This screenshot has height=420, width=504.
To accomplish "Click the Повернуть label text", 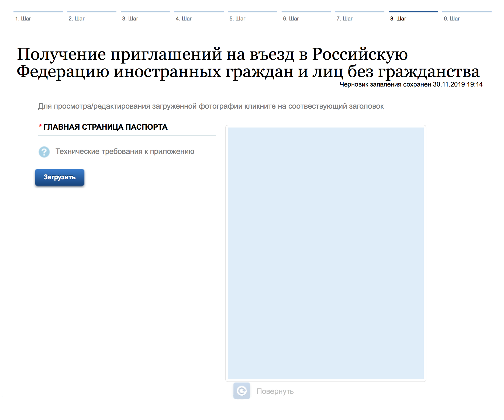I will pyautogui.click(x=275, y=391).
